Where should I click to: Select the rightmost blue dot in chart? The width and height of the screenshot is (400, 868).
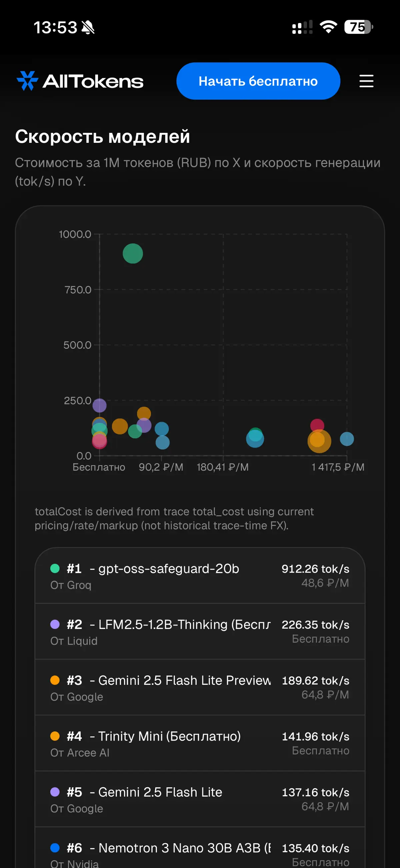click(x=347, y=439)
